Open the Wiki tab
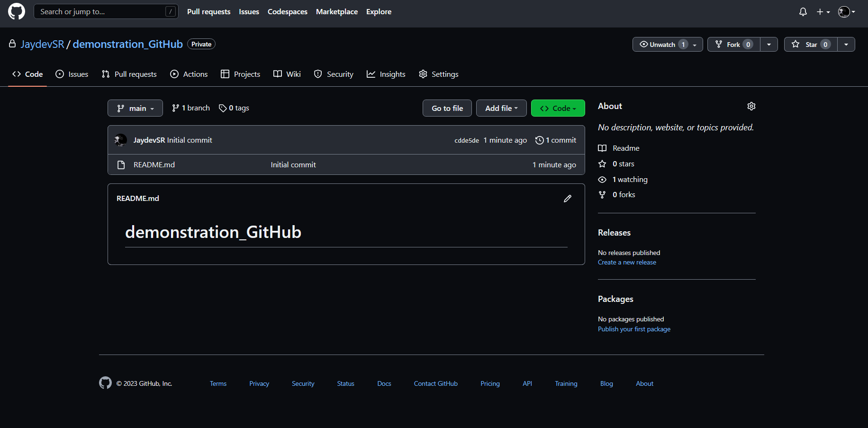The image size is (868, 428). pos(287,74)
